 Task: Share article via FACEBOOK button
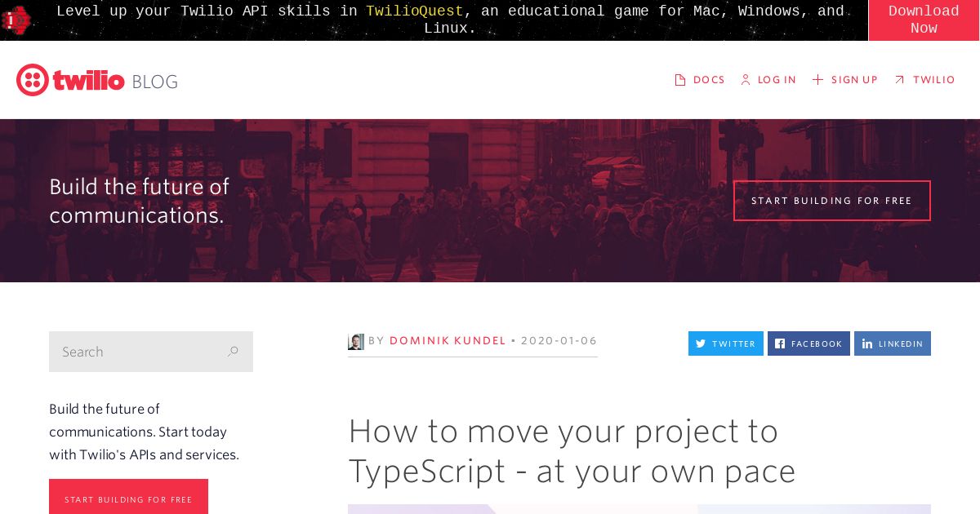coord(808,343)
